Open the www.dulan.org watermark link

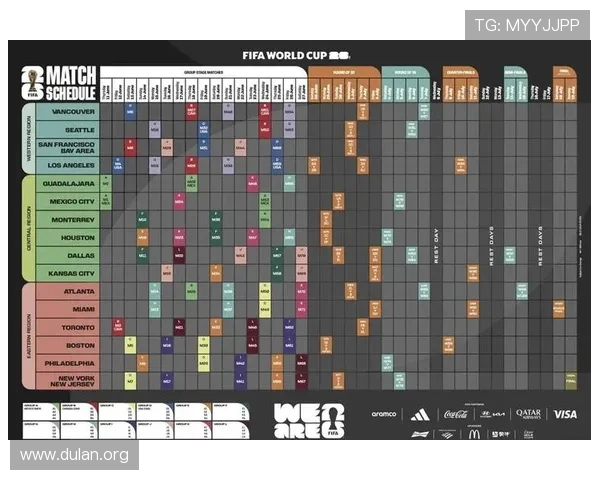tap(75, 455)
